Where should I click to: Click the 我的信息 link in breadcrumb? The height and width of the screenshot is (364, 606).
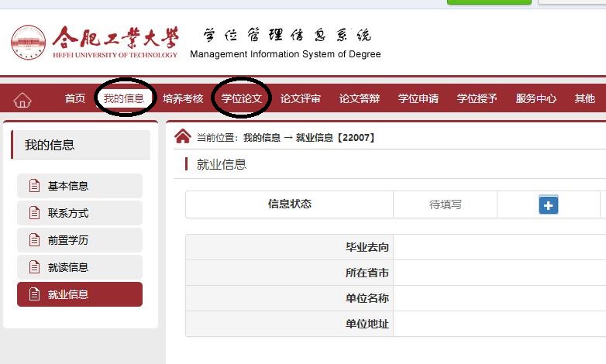coord(262,138)
